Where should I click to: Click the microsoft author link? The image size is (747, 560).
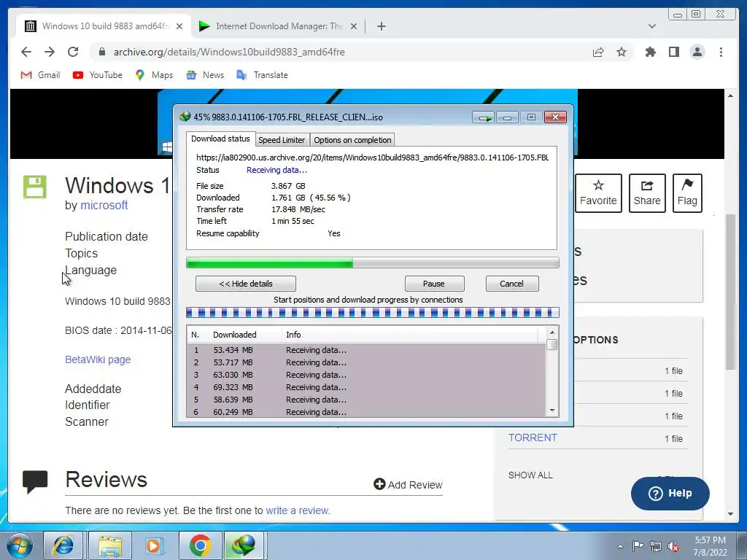tap(104, 205)
